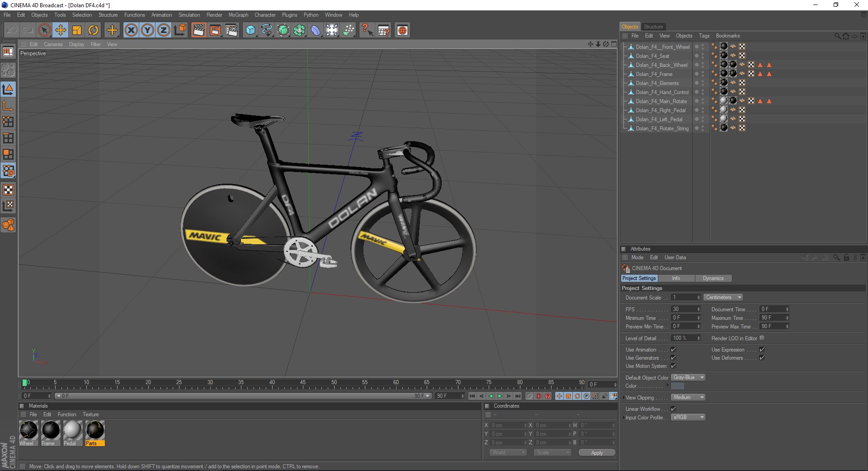Toggle Y axis lock
The image size is (868, 471).
(x=147, y=30)
